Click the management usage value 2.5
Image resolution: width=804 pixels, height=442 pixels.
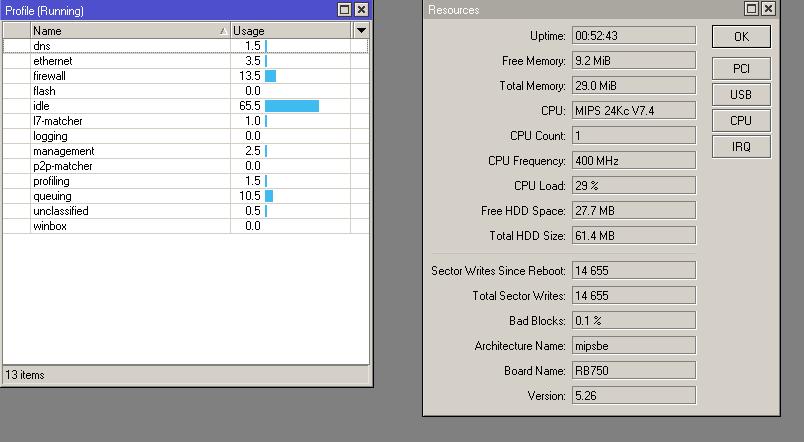point(252,151)
